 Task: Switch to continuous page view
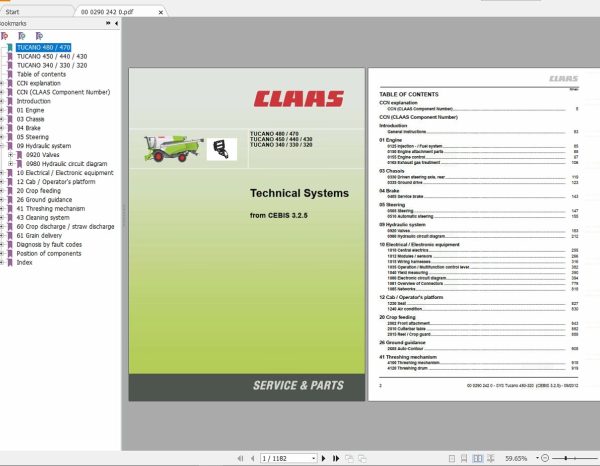(464, 458)
